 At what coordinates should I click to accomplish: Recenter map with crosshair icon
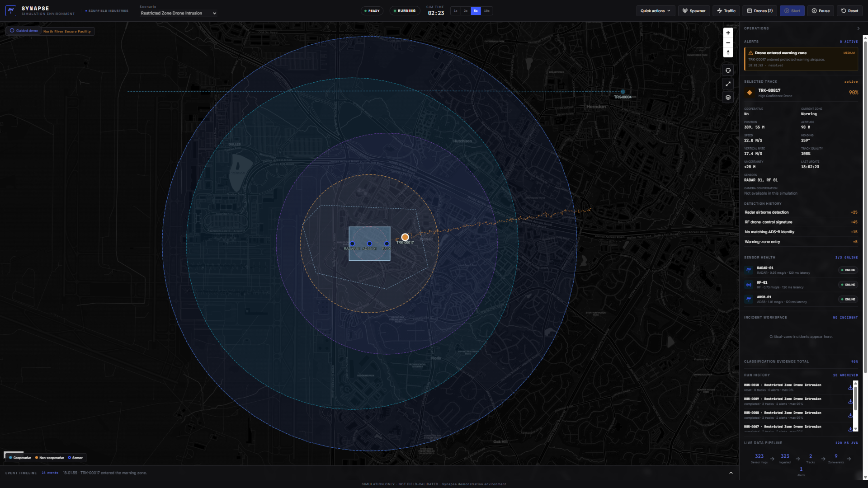728,70
